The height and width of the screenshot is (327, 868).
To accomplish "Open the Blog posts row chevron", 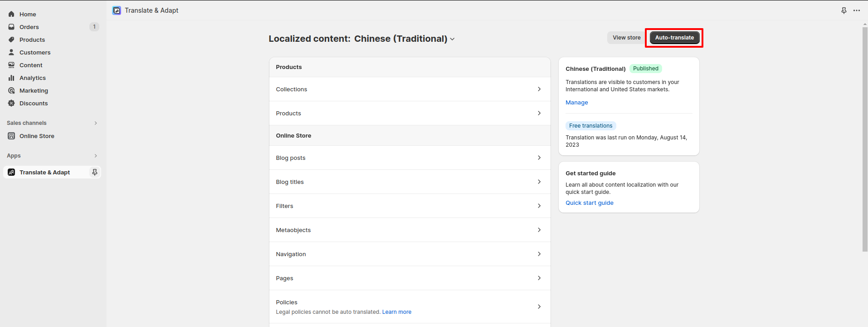I will 539,158.
